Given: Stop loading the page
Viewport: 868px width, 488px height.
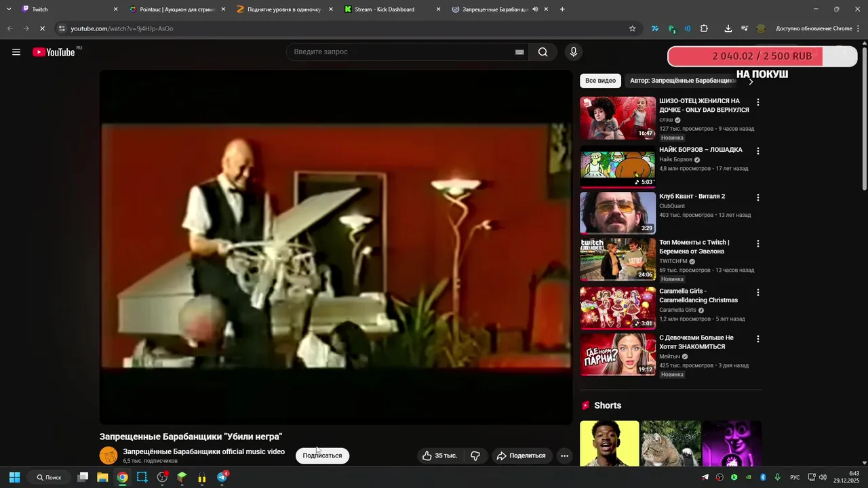Looking at the screenshot, I should pyautogui.click(x=41, y=28).
